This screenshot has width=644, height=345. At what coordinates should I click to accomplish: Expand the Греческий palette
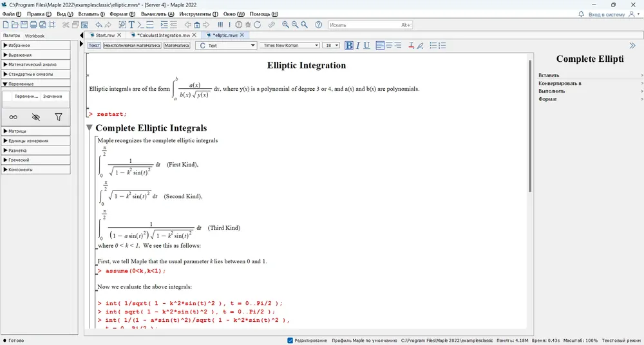pyautogui.click(x=35, y=160)
